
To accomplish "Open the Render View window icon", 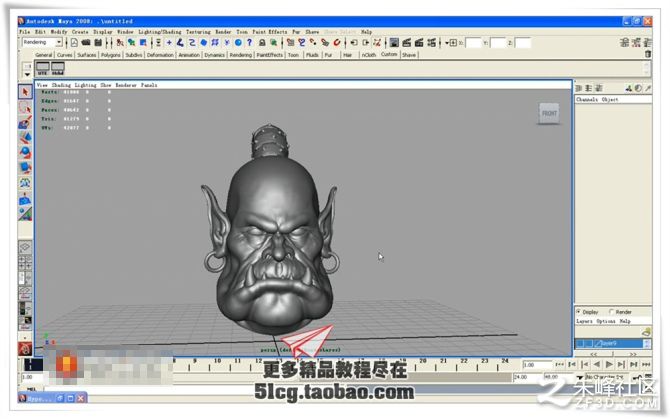I will pyautogui.click(x=394, y=43).
